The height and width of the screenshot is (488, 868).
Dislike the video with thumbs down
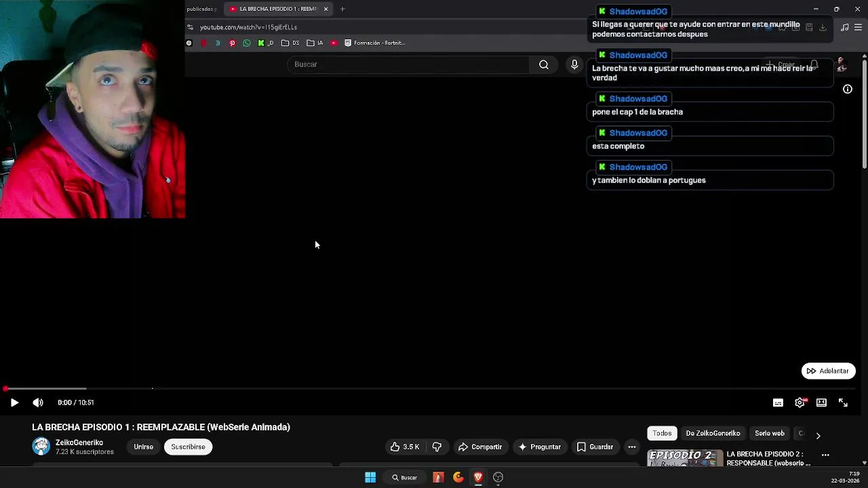tap(437, 447)
